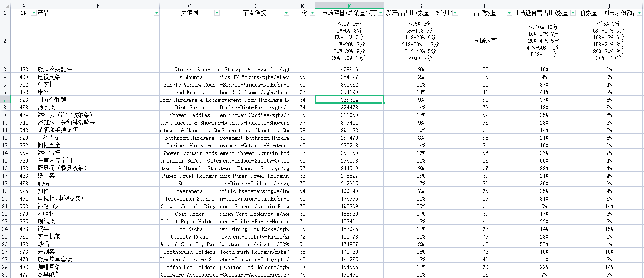This screenshot has width=644, height=278.
Task: Open the 市场容量(总销量)/万 filter dropdown
Action: 381,13
